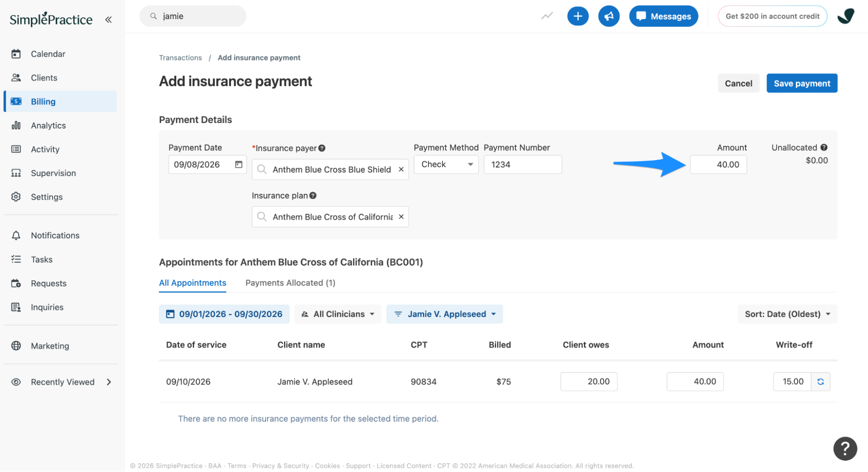Click the trend line chart icon
The height and width of the screenshot is (472, 868).
[x=547, y=16]
